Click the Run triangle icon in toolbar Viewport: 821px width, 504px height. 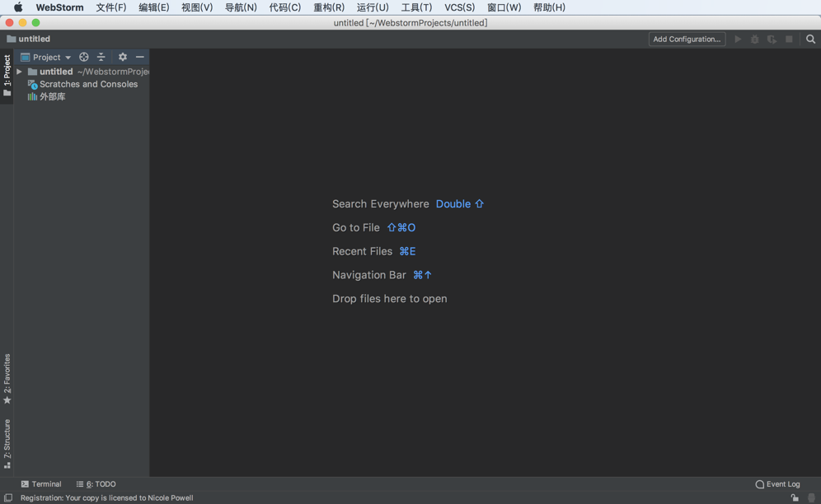(x=738, y=40)
